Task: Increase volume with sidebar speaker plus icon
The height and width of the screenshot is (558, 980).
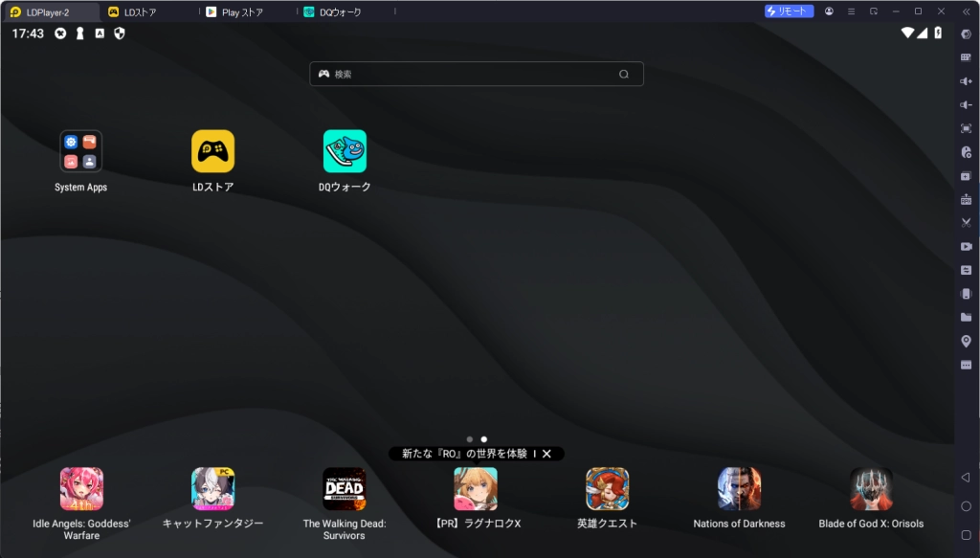Action: (967, 81)
